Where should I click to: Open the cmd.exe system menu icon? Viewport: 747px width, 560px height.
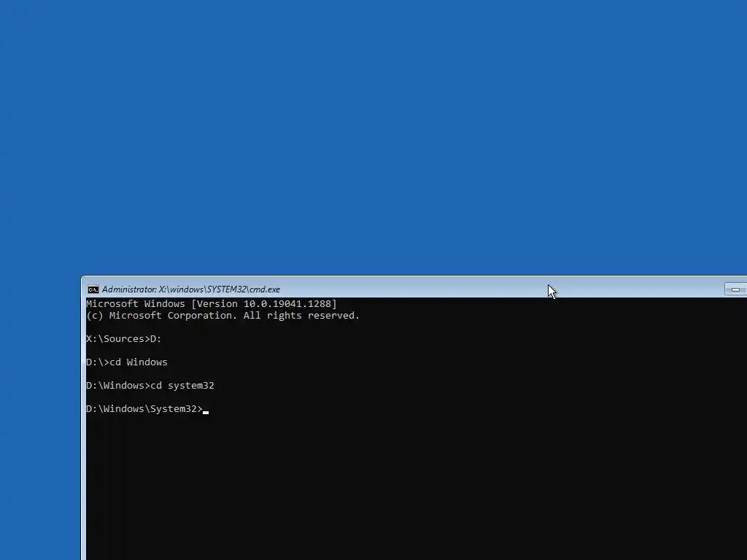93,289
